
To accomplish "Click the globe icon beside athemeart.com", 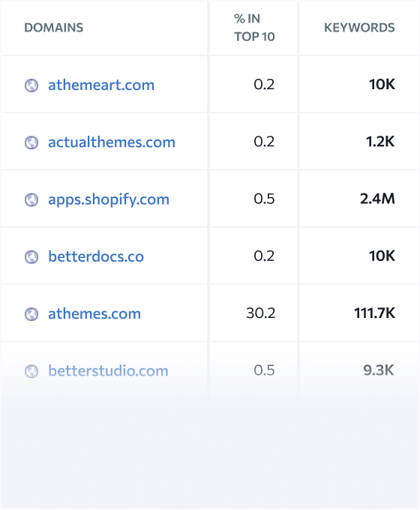I will point(31,85).
